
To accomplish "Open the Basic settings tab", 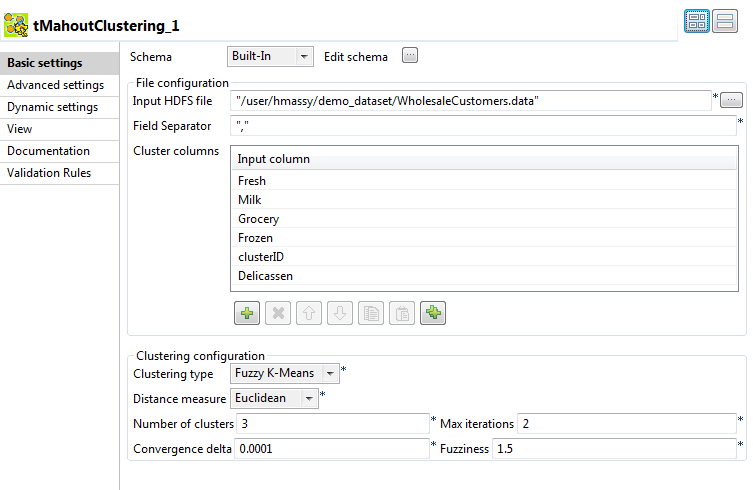I will pos(60,63).
